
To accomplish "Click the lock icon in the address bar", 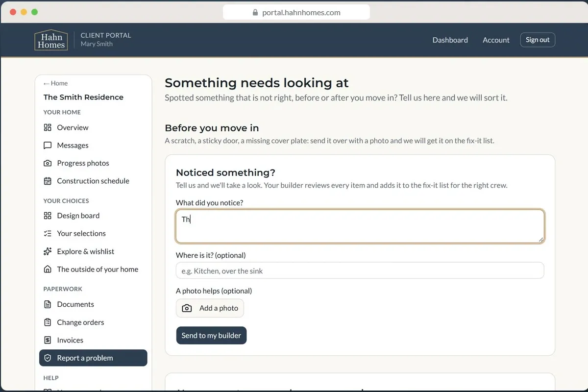I will point(255,13).
